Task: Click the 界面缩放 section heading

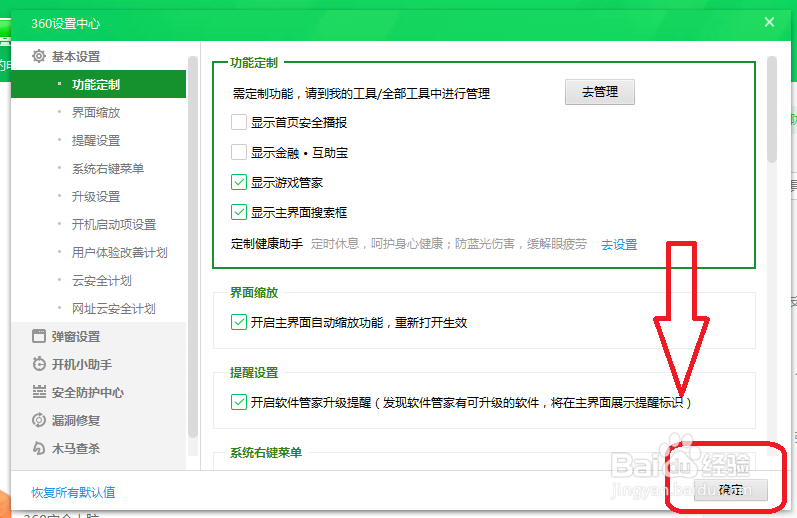Action: [x=254, y=292]
